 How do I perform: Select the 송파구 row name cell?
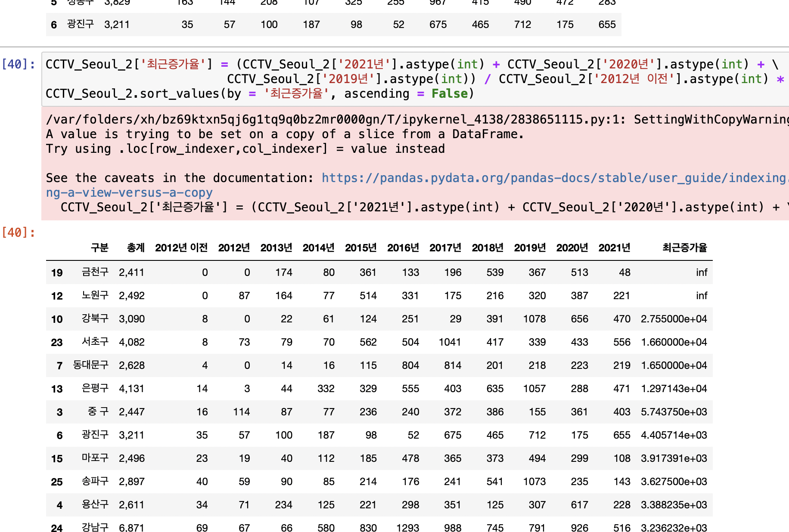pos(95,481)
